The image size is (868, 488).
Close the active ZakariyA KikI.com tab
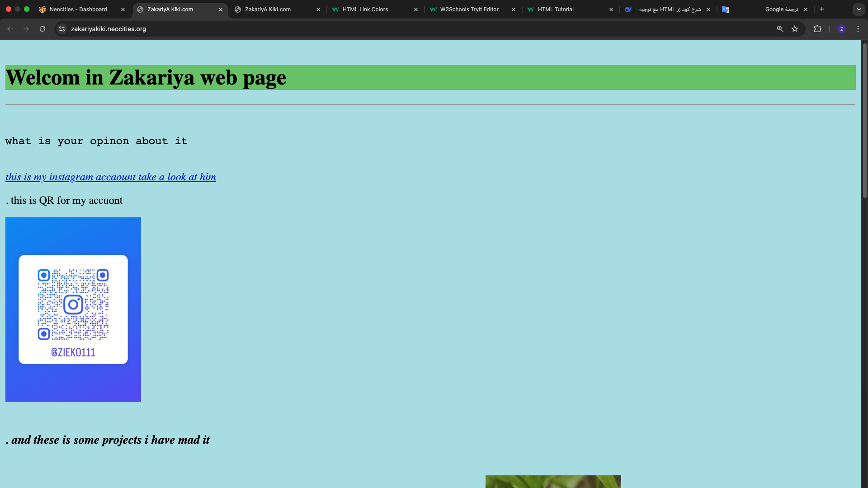click(x=221, y=9)
